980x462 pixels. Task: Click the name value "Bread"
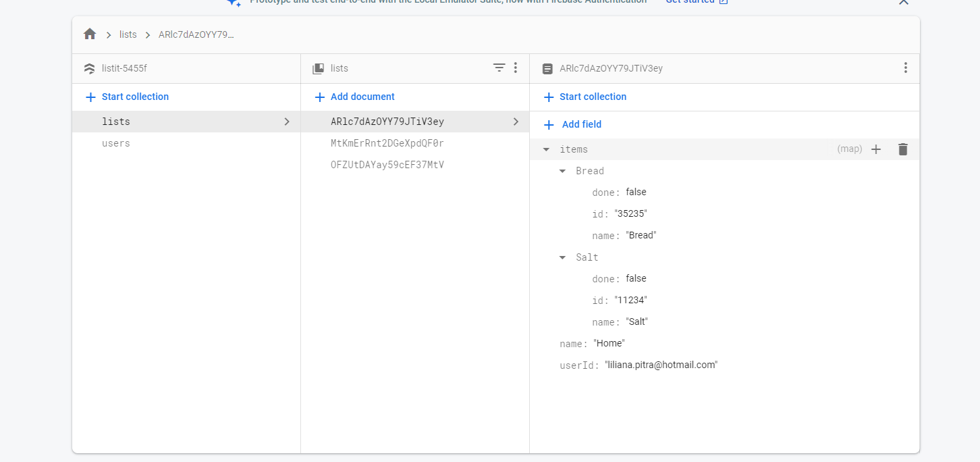[641, 235]
